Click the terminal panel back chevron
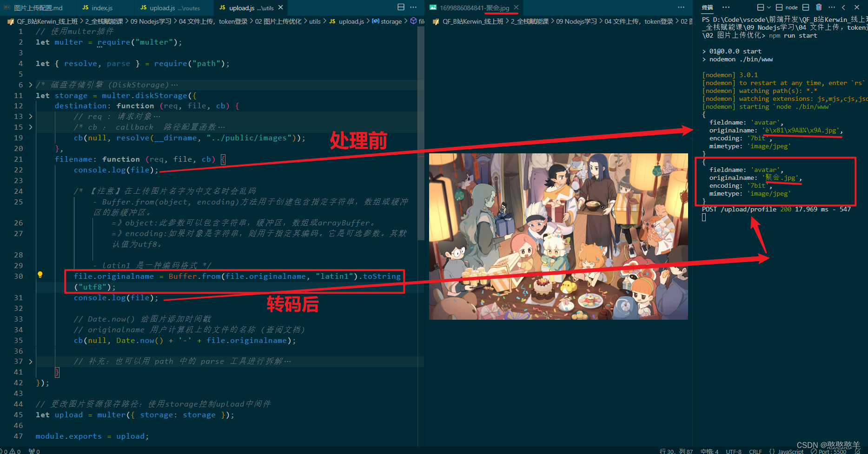 [x=844, y=7]
